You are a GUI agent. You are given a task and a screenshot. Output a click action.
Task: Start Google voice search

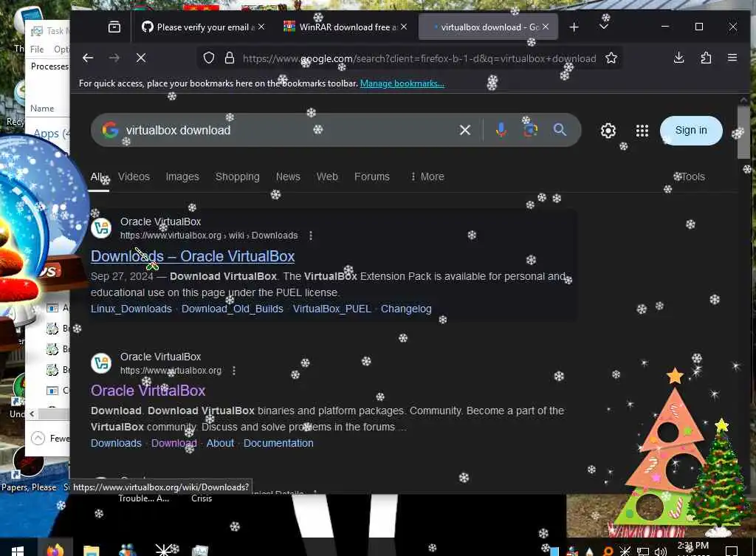pyautogui.click(x=501, y=130)
